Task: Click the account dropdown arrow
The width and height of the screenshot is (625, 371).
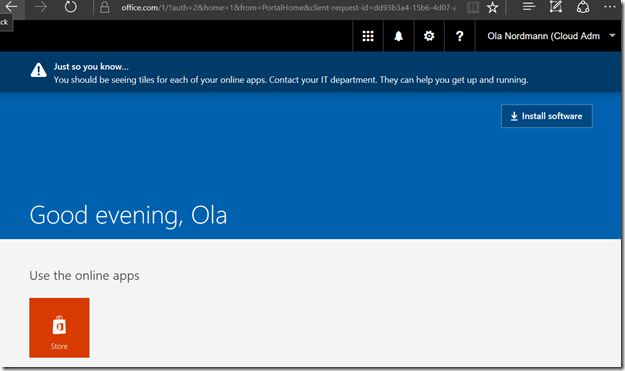Action: [x=612, y=35]
